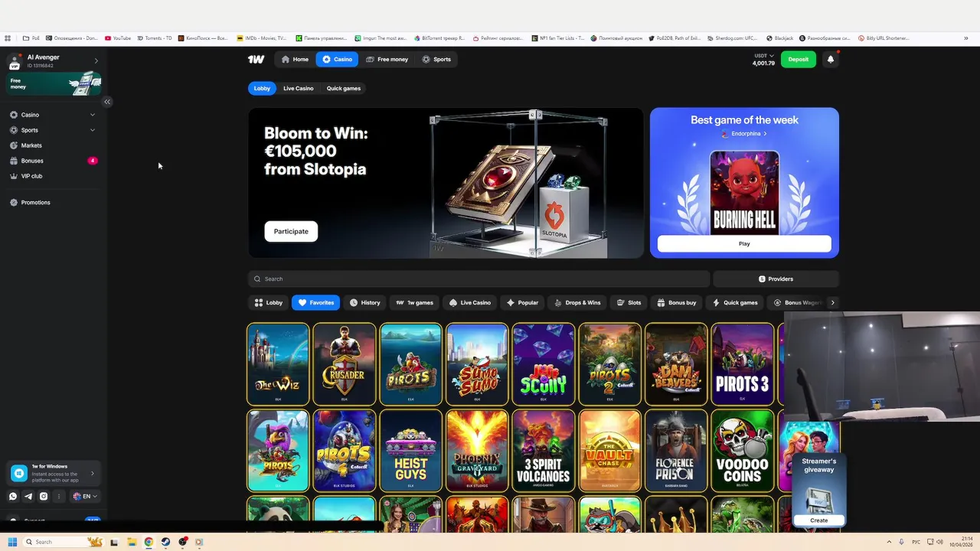Show more social links menu
Viewport: 980px width, 551px height.
[x=59, y=496]
